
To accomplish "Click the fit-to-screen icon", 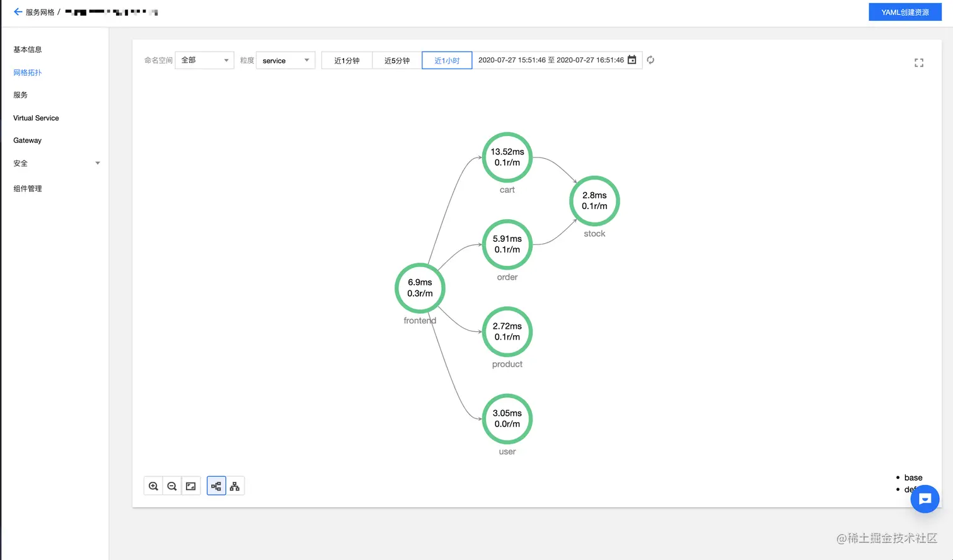I will click(190, 486).
